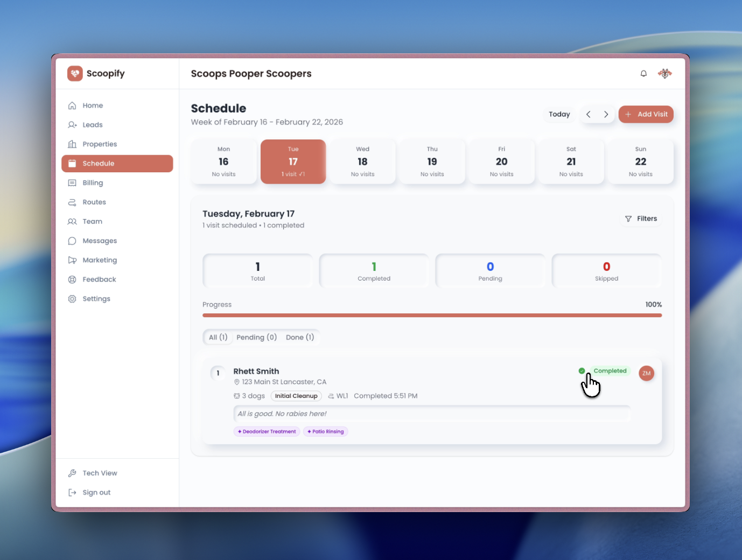Open the Properties page

click(100, 144)
